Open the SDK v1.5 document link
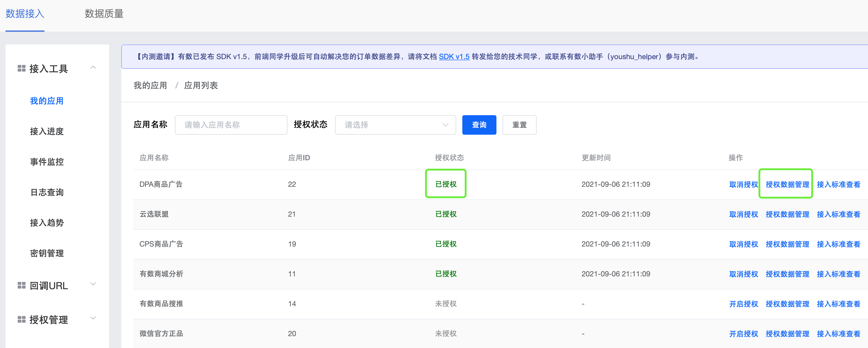Image resolution: width=868 pixels, height=348 pixels. pos(454,56)
